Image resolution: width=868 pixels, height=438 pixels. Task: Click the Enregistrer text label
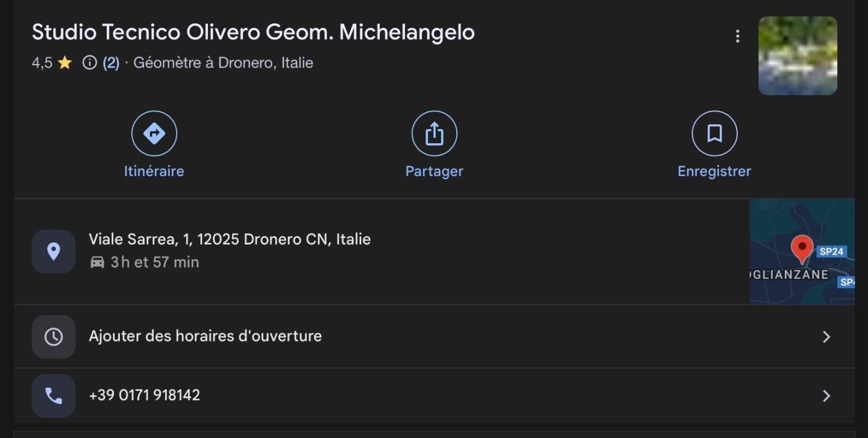(714, 171)
